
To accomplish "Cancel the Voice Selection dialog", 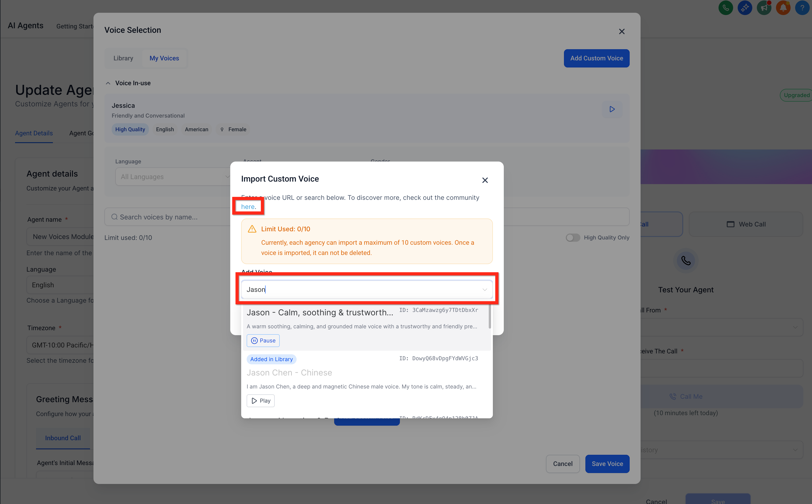I will click(563, 464).
